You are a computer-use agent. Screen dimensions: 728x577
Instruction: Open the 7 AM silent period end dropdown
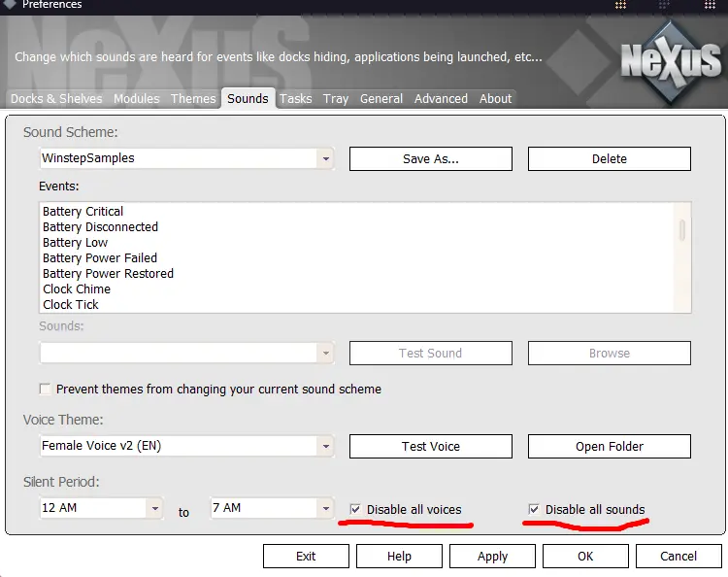pos(325,508)
